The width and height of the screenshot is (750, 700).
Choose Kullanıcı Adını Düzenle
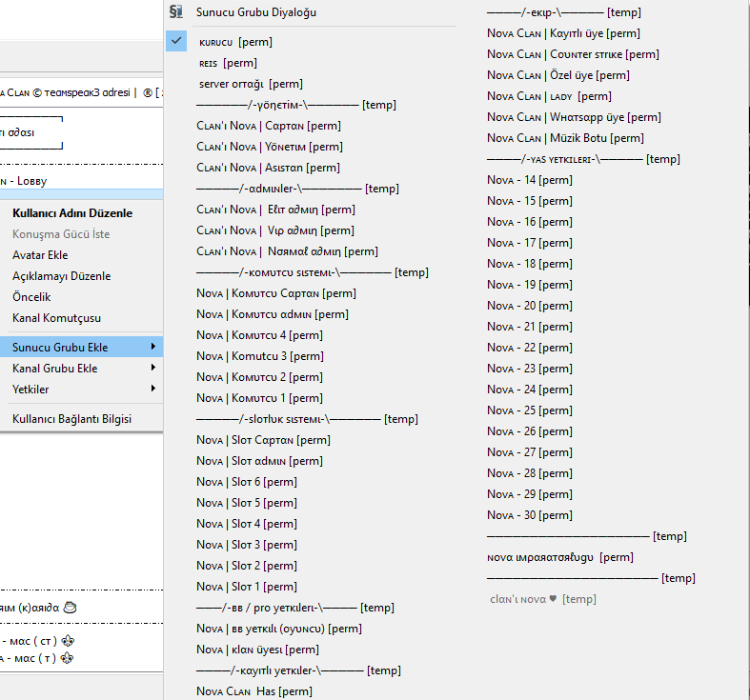tap(72, 213)
